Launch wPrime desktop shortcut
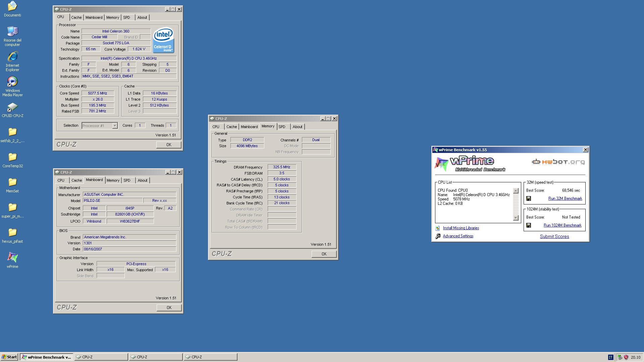The width and height of the screenshot is (644, 362). (12, 260)
